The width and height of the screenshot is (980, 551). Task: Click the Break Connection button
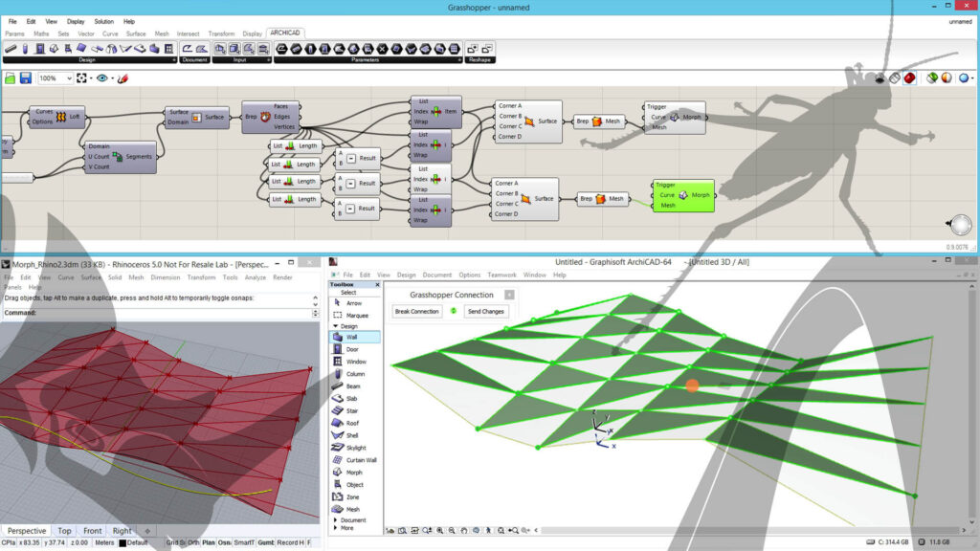pos(417,311)
